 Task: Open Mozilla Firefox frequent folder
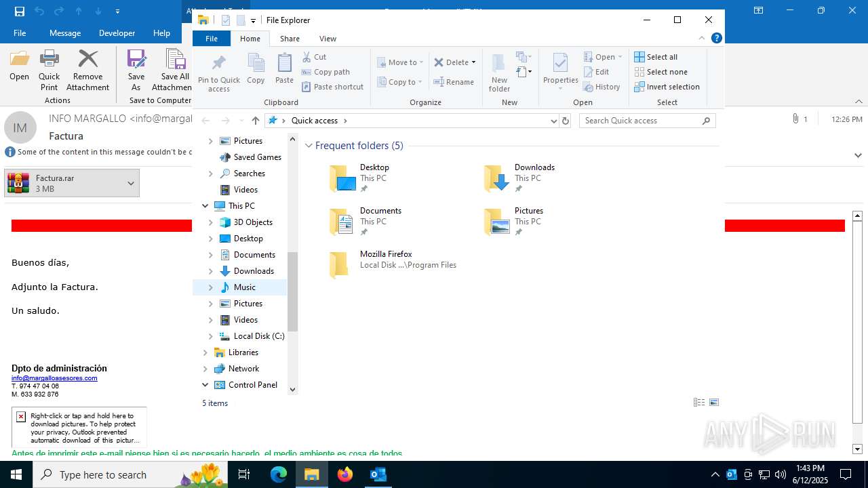tap(393, 265)
